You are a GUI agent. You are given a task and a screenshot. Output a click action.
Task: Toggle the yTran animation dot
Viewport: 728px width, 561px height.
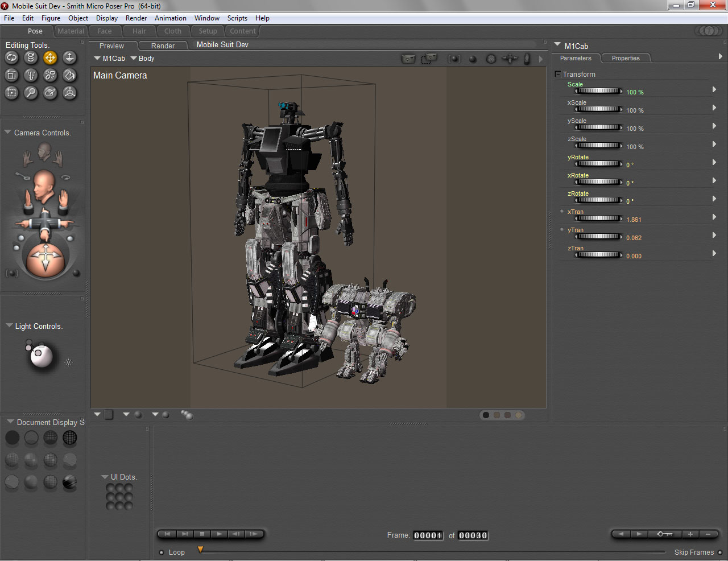point(562,230)
